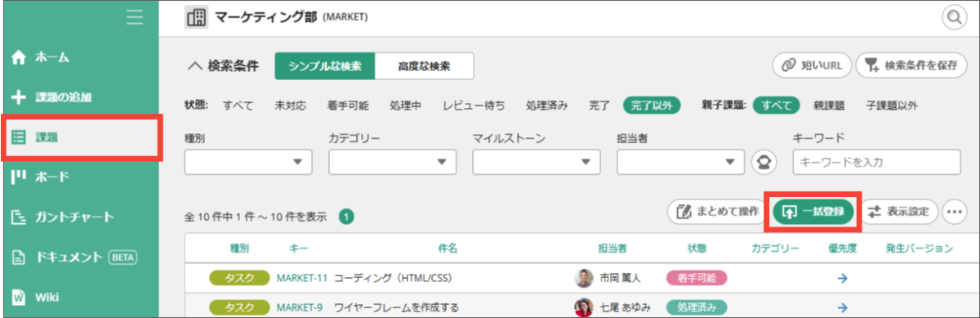Filter status by レビュー待ち

(474, 105)
